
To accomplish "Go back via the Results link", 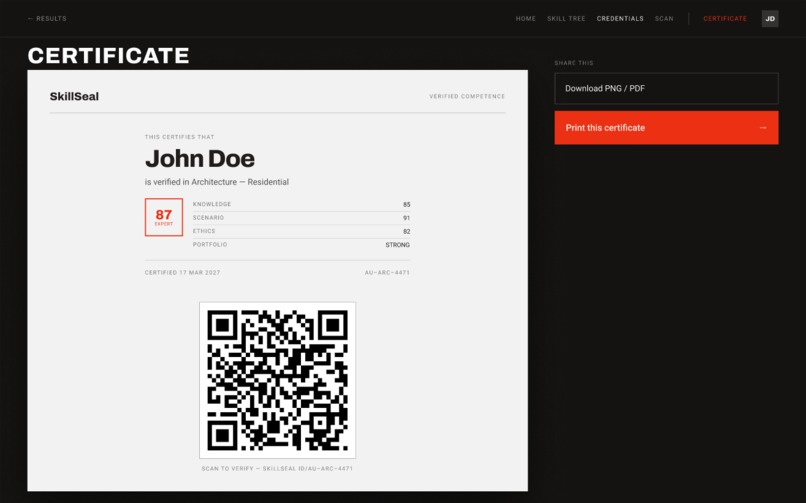I will (47, 18).
